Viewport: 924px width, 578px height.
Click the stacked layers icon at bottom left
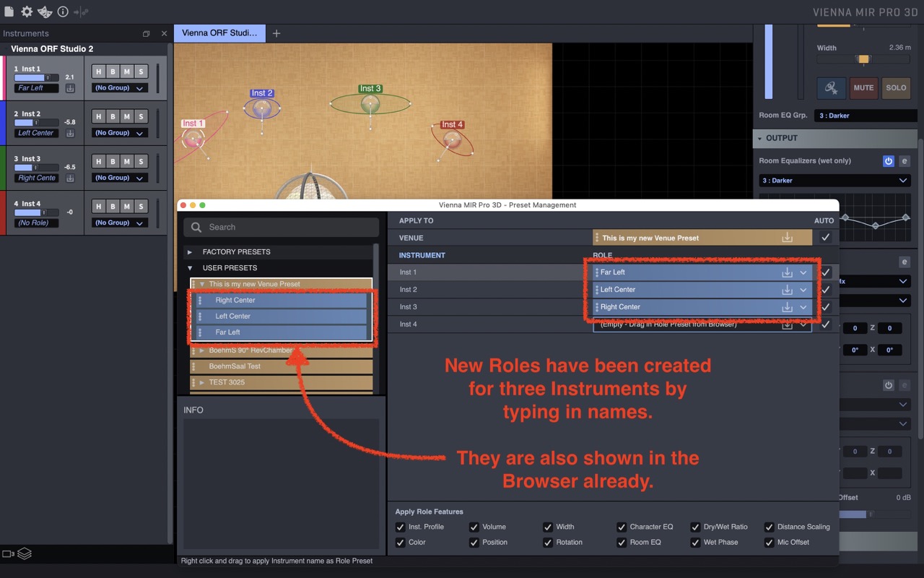(25, 553)
